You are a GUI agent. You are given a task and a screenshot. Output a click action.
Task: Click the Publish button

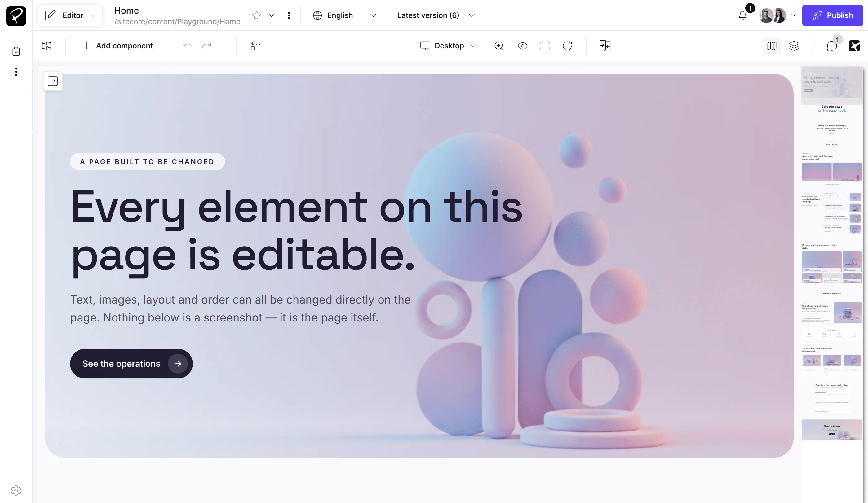tap(832, 15)
